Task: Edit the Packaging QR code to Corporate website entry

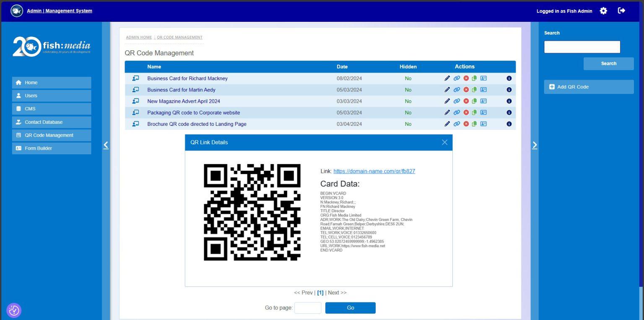Action: coord(447,112)
